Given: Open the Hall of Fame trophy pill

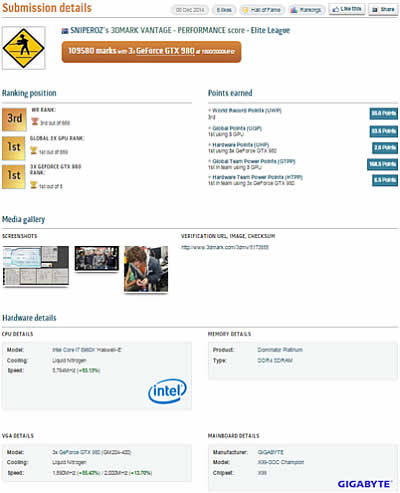Looking at the screenshot, I should [262, 10].
